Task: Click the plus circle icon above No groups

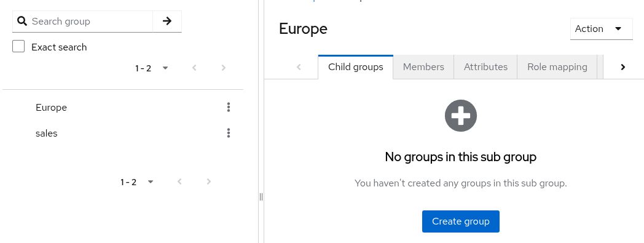Action: (460, 116)
